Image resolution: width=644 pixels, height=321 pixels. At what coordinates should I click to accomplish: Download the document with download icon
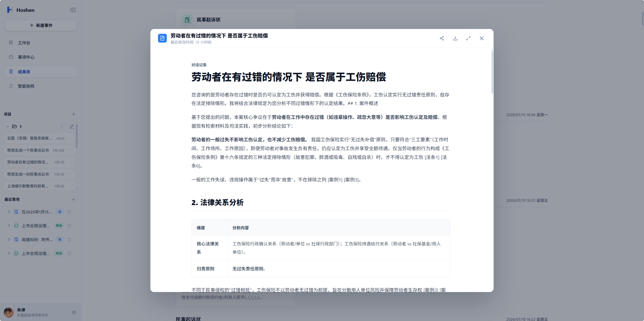tap(455, 38)
